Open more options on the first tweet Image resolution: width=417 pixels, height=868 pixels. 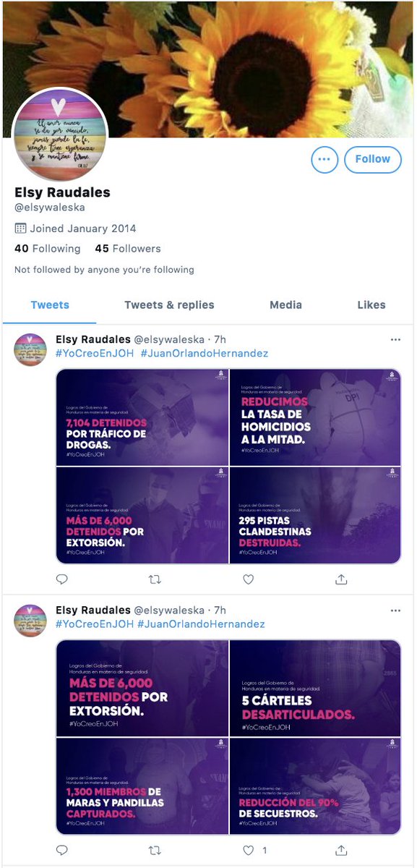click(x=395, y=339)
